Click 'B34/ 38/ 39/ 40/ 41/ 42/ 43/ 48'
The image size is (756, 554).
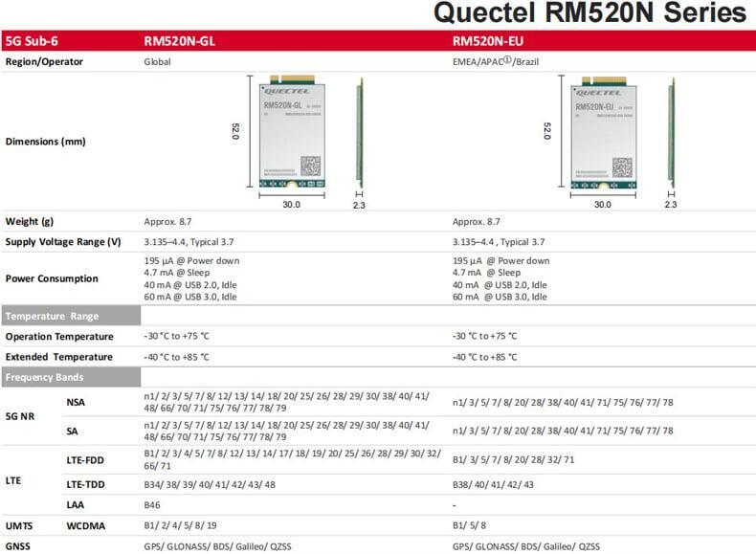click(210, 484)
